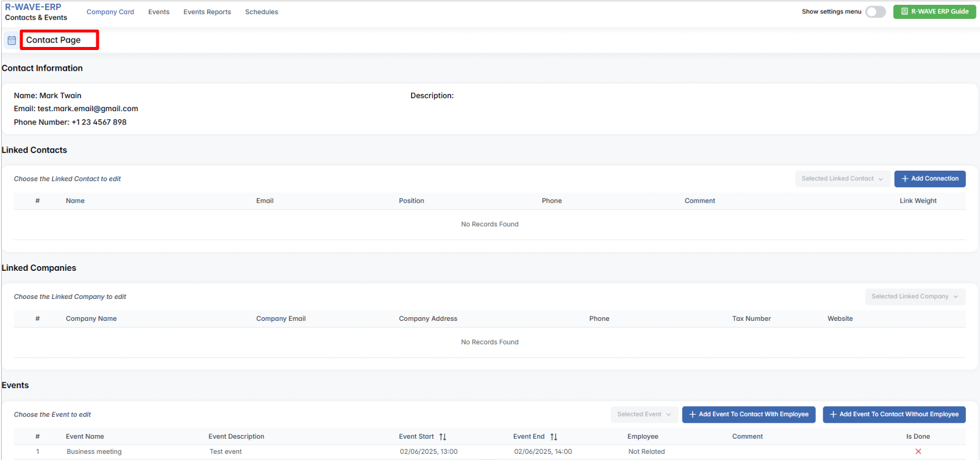Open the Events menu item

click(159, 12)
